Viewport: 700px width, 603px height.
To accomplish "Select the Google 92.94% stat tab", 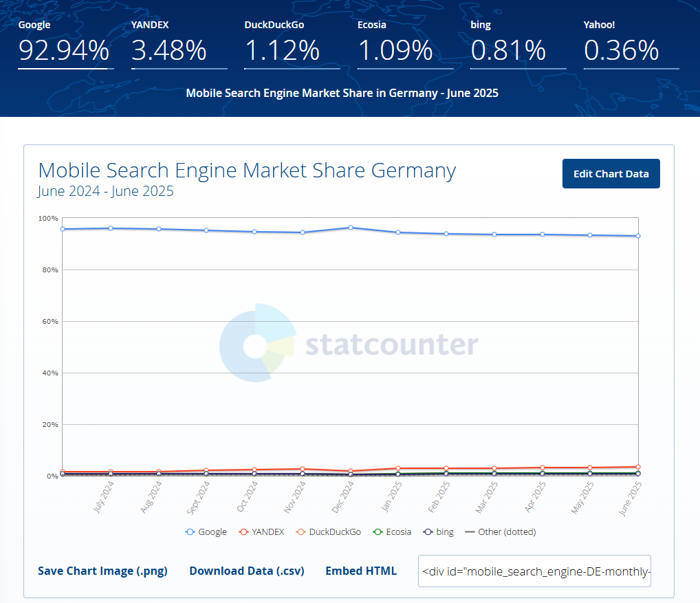I will pyautogui.click(x=65, y=44).
